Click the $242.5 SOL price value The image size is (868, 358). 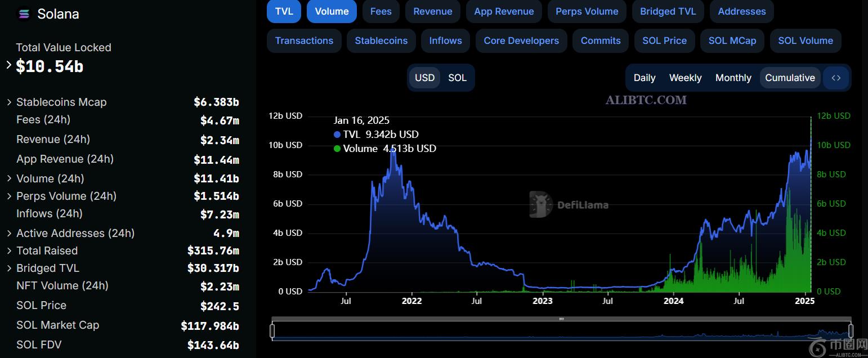click(220, 306)
